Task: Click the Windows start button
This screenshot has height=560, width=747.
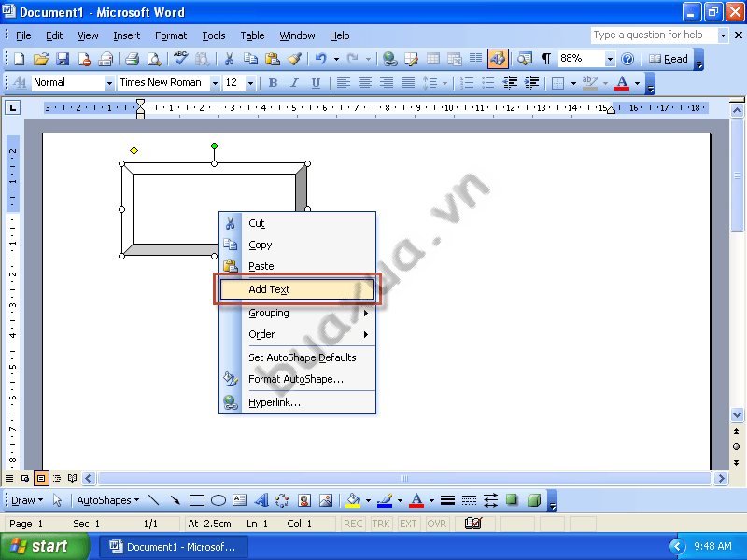Action: (x=45, y=546)
